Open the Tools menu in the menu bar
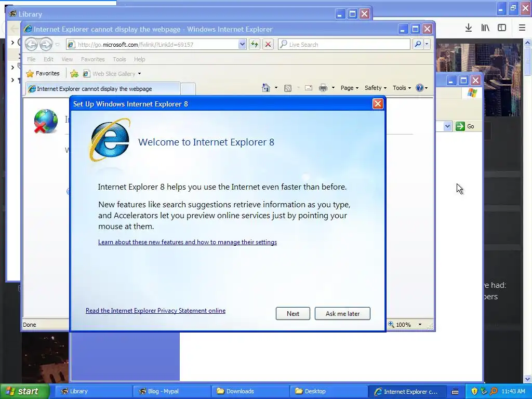This screenshot has height=399, width=532. pos(119,59)
